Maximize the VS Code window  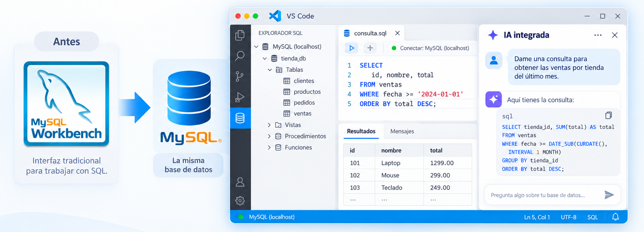click(602, 16)
